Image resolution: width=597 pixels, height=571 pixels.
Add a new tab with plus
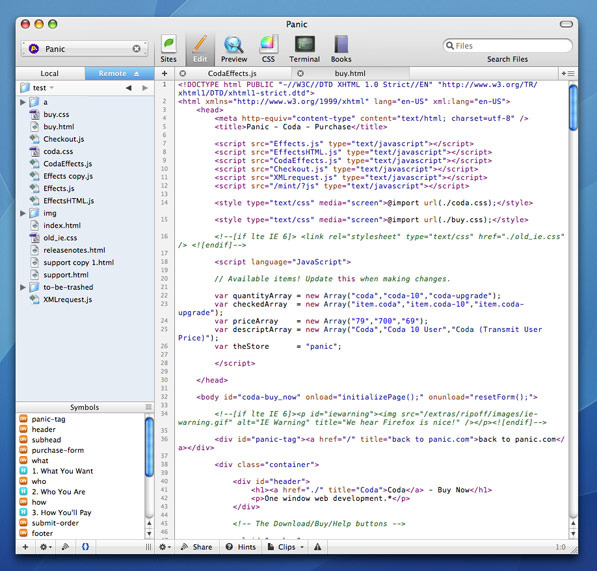coord(164,73)
